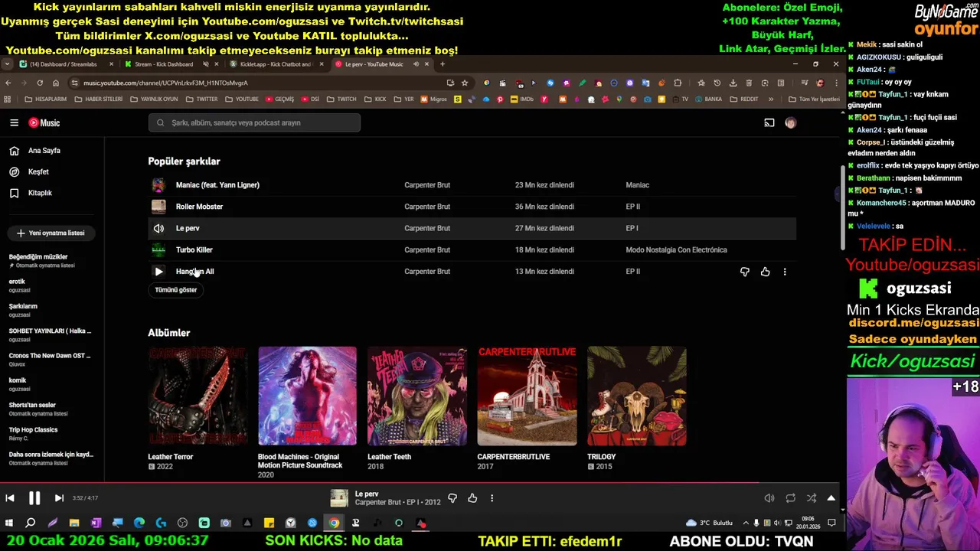Open the tab search dropdown arrow

[x=7, y=64]
